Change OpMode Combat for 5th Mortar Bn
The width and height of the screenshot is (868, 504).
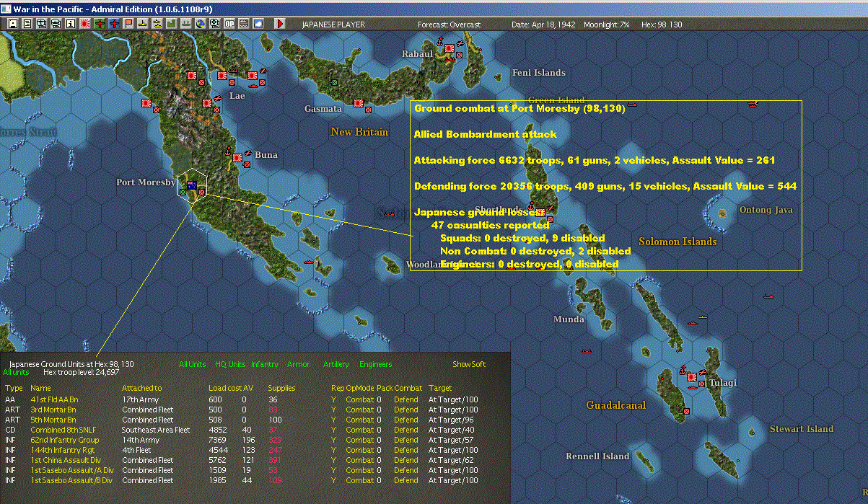tap(360, 420)
